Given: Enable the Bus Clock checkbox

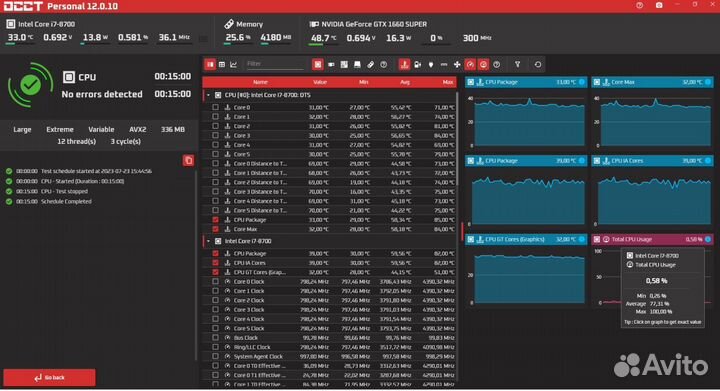Looking at the screenshot, I should [215, 338].
